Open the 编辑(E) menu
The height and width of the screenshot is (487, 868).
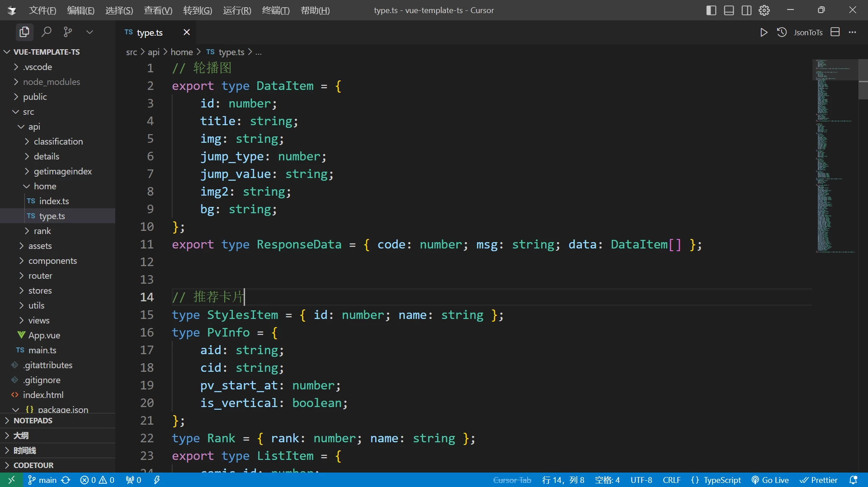(x=80, y=10)
